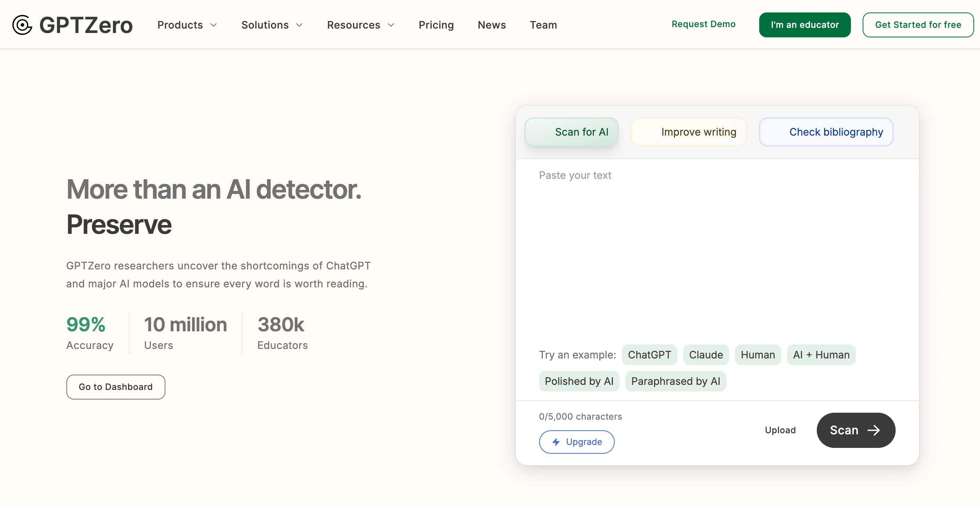Click the GPTZero spiral logo icon
This screenshot has height=508, width=980.
click(22, 25)
